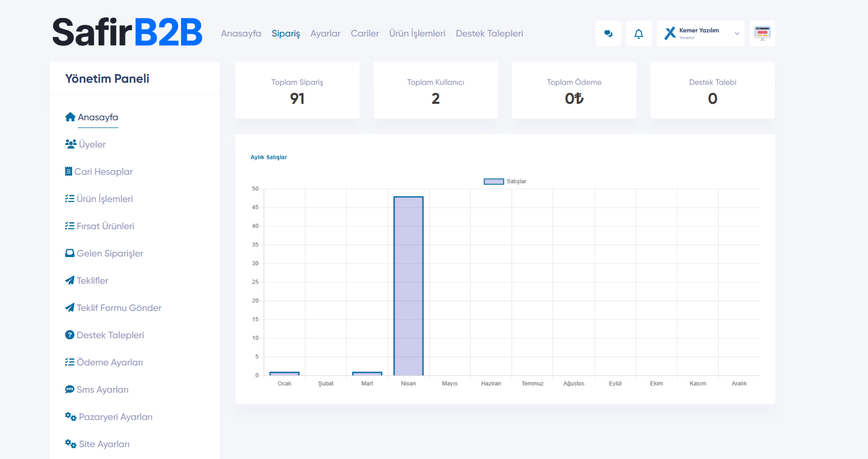Screen dimensions: 868x459
Task: Open the Sipariş menu in top navigation
Action: click(286, 33)
